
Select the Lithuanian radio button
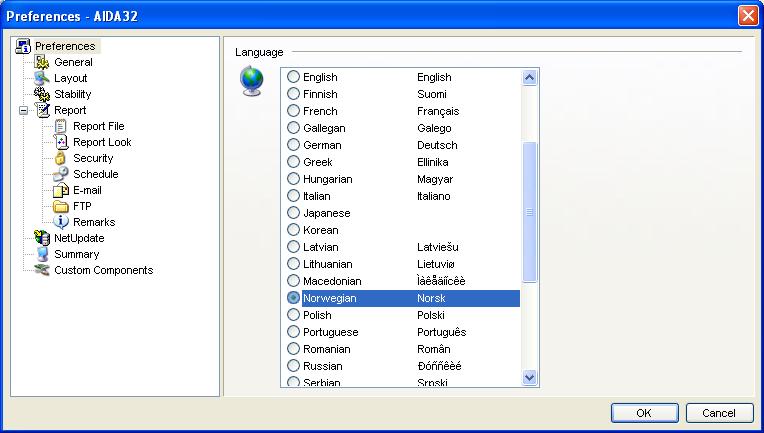tap(293, 264)
